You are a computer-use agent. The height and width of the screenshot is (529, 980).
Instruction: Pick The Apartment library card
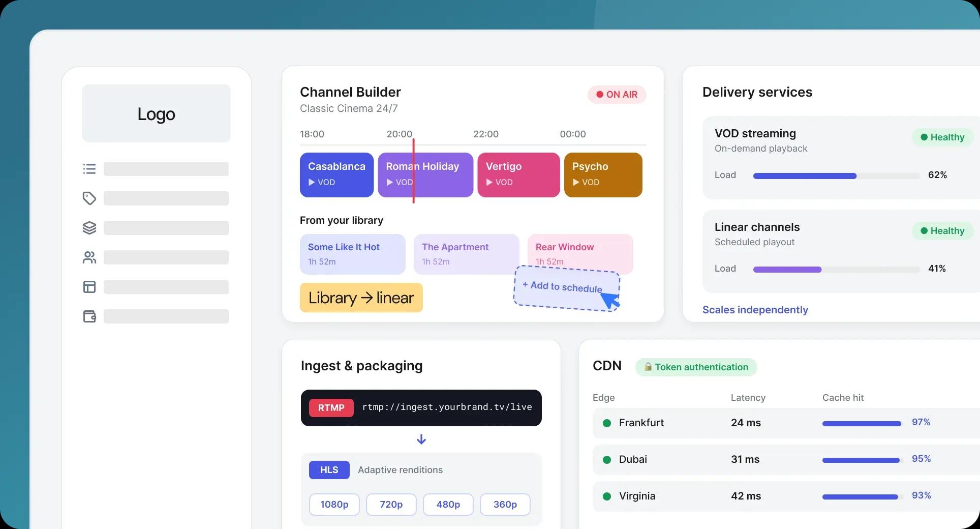467,254
